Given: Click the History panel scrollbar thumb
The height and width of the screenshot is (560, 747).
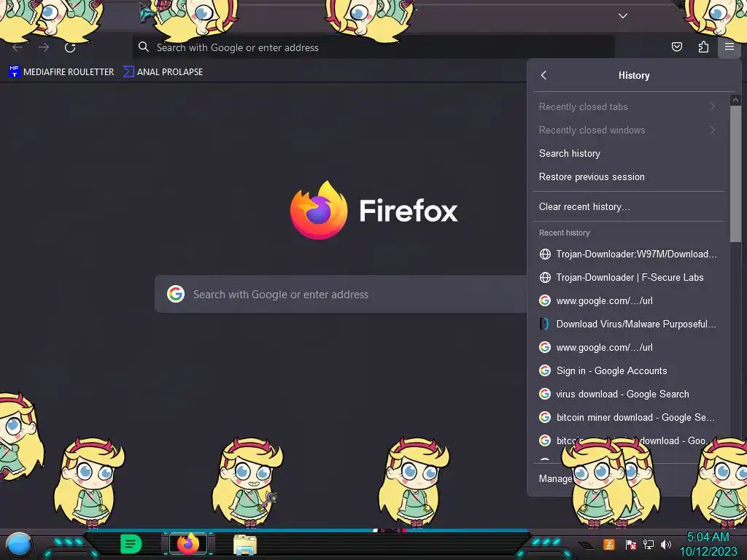Looking at the screenshot, I should coord(735,174).
